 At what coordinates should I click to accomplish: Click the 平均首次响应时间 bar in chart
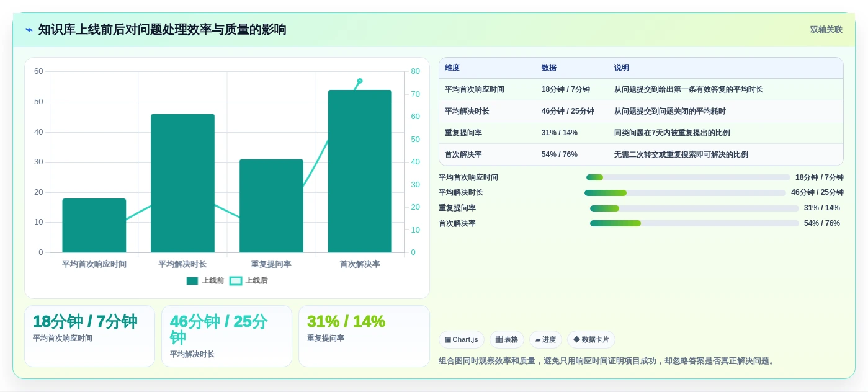pos(94,225)
